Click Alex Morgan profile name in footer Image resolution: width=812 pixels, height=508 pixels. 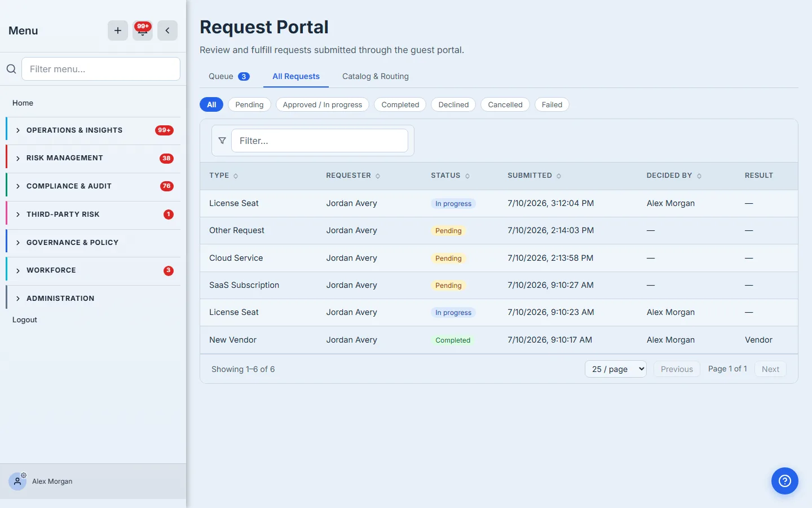[x=52, y=481]
